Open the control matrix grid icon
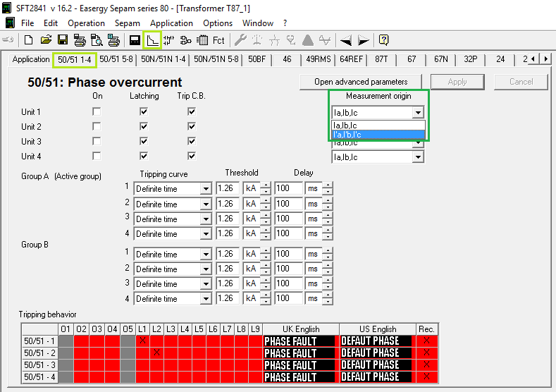The height and width of the screenshot is (392, 556). point(202,40)
